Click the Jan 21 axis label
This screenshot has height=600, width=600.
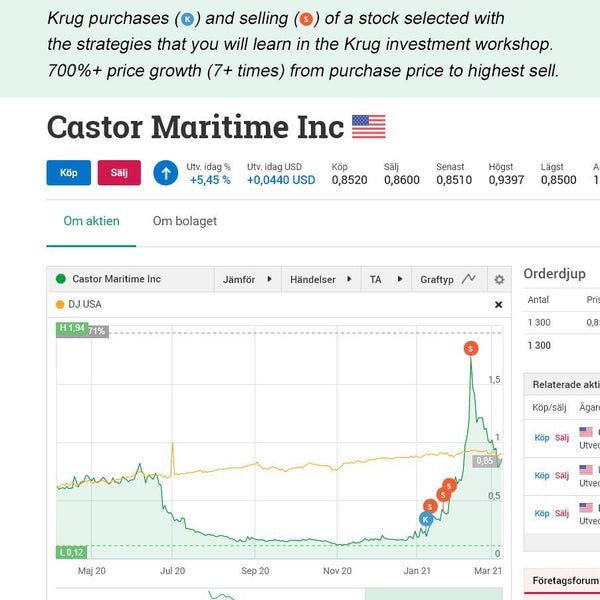(417, 571)
